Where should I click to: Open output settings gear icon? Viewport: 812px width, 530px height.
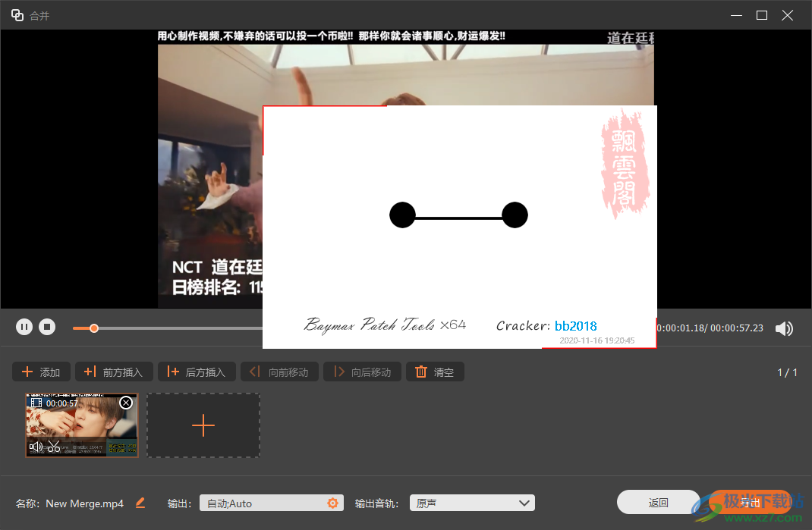[x=332, y=503]
